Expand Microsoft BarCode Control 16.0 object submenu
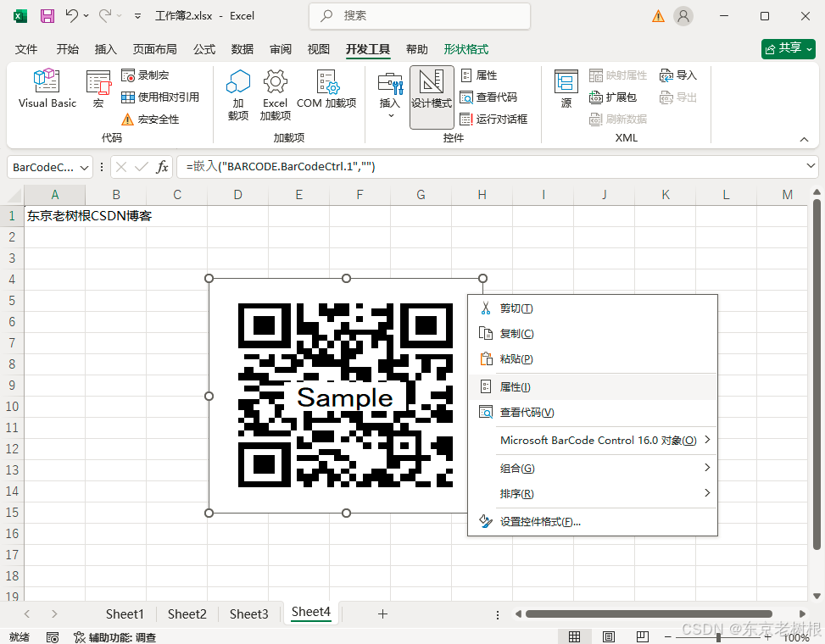 [593, 441]
